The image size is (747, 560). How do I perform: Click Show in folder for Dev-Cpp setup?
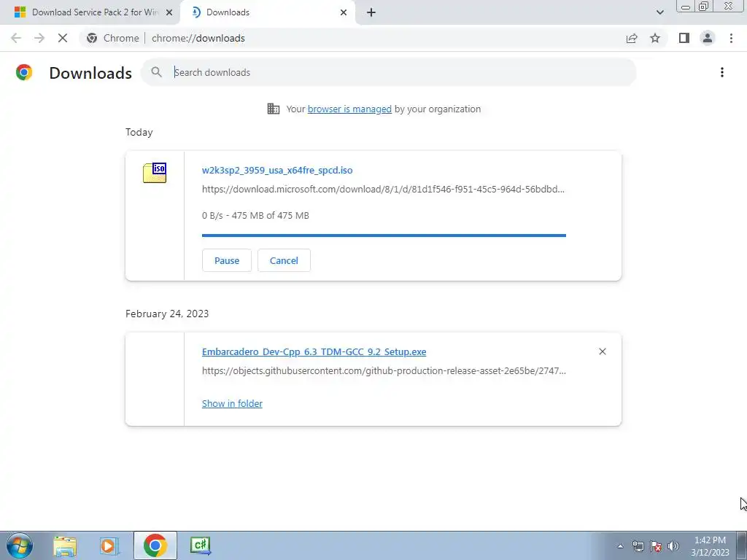232,403
